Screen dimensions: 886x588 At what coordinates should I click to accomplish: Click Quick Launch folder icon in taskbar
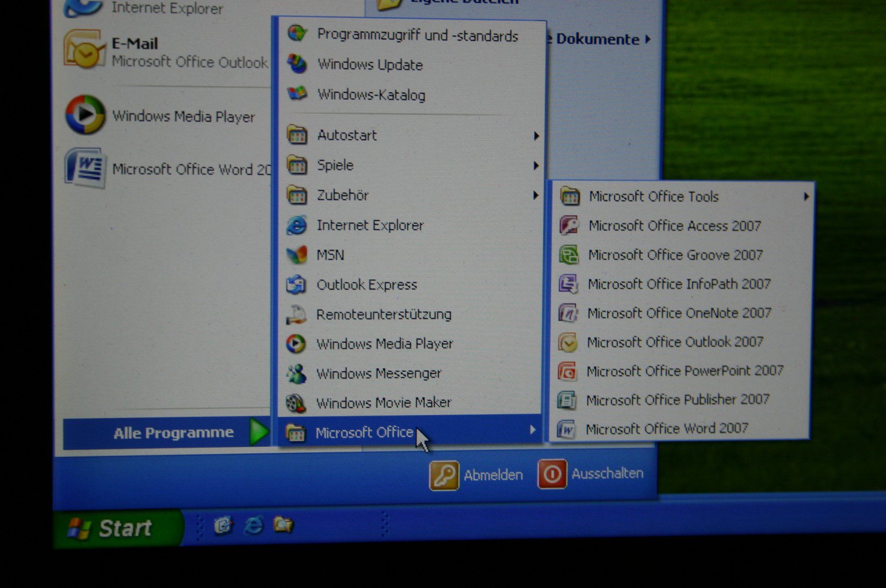click(x=284, y=525)
